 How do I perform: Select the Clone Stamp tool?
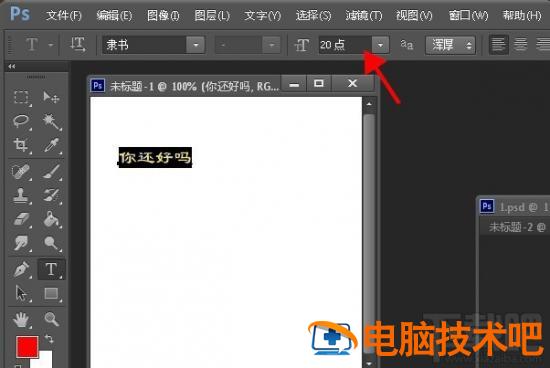[x=21, y=195]
